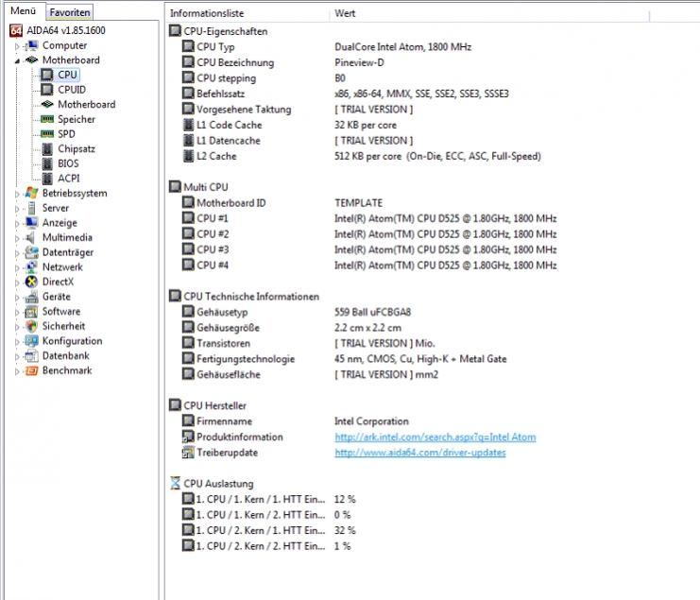
Task: Click the CPU-Eigenschaften group header
Action: (218, 31)
